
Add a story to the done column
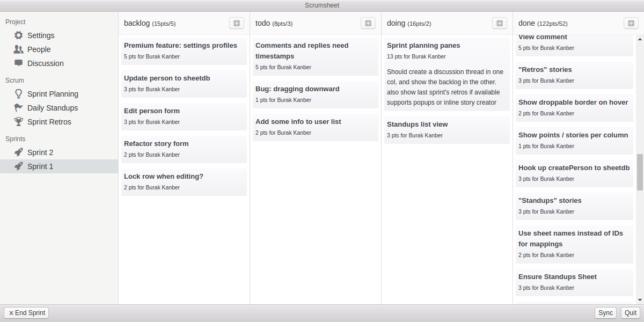tap(631, 23)
